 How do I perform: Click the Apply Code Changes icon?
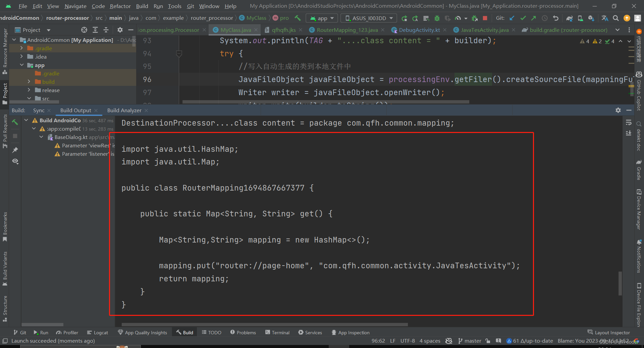(x=415, y=18)
